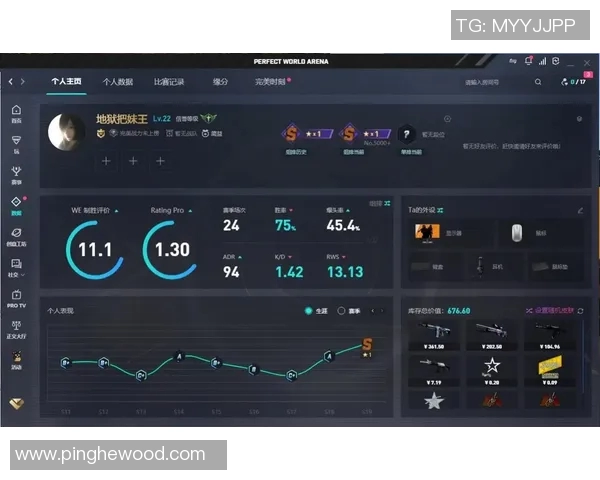Select the 赛季 radio option
Screen dimensions: 600x480
coord(341,311)
